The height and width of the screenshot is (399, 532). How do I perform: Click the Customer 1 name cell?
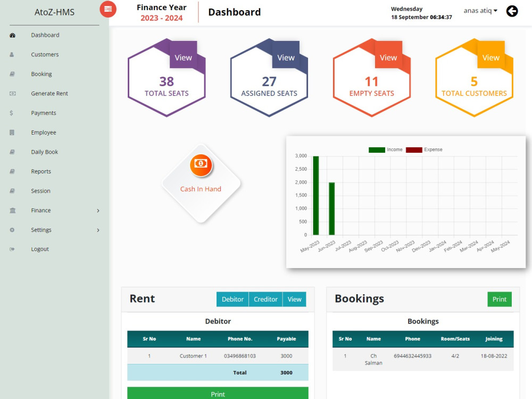pos(193,356)
